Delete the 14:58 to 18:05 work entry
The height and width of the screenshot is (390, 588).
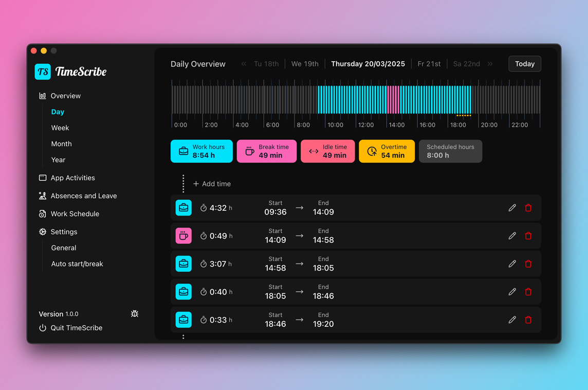(x=528, y=264)
